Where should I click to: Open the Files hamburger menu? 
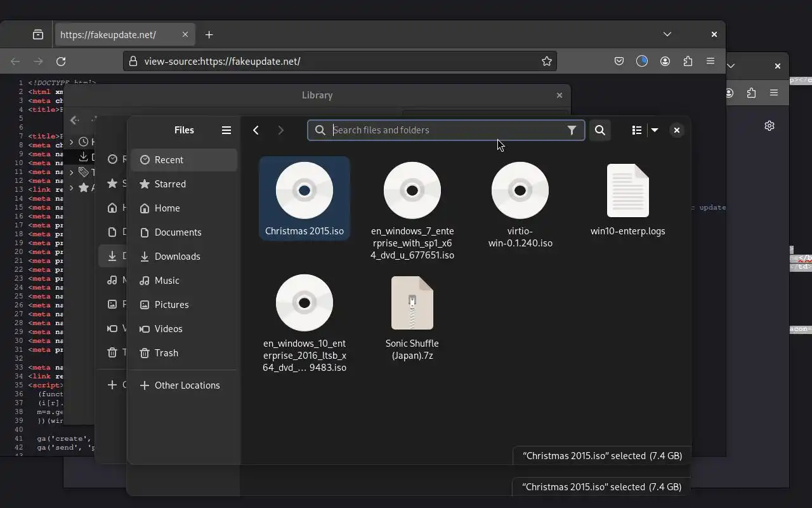(x=226, y=130)
